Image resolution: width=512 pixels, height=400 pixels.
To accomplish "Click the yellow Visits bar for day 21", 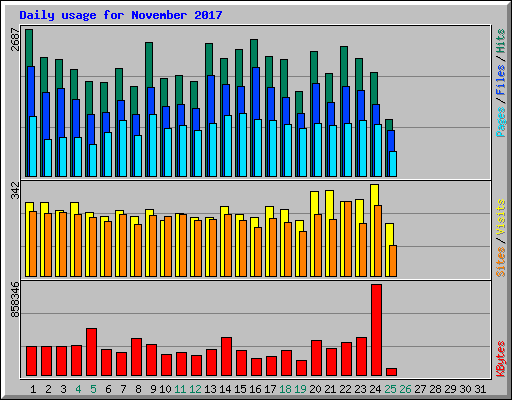I will click(329, 205).
